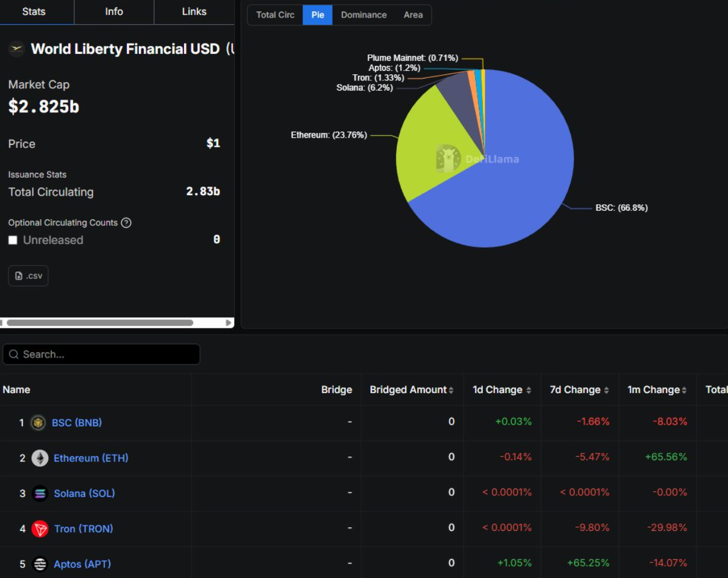Screen dimensions: 728x578
Task: Switch to Total Circ chart view
Action: click(275, 14)
